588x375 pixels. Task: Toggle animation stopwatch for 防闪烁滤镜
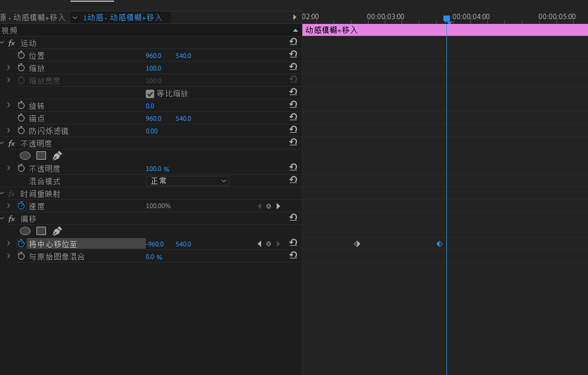point(22,130)
